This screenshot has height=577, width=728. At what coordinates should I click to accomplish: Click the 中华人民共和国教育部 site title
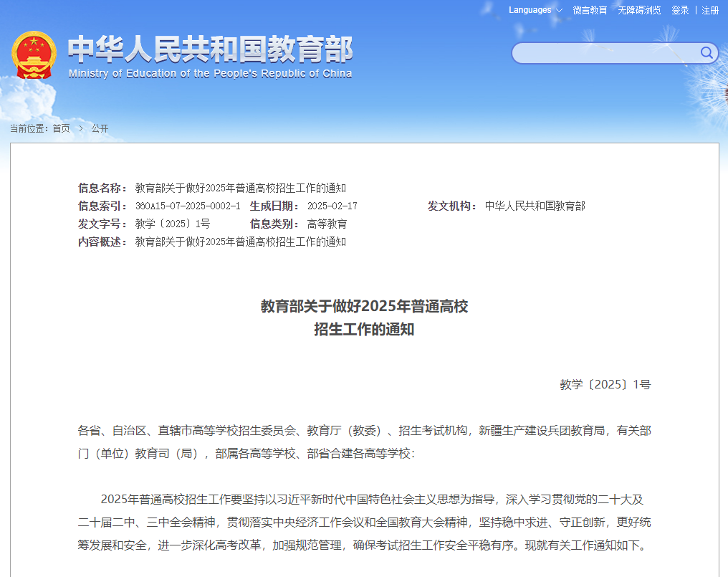[x=211, y=49]
